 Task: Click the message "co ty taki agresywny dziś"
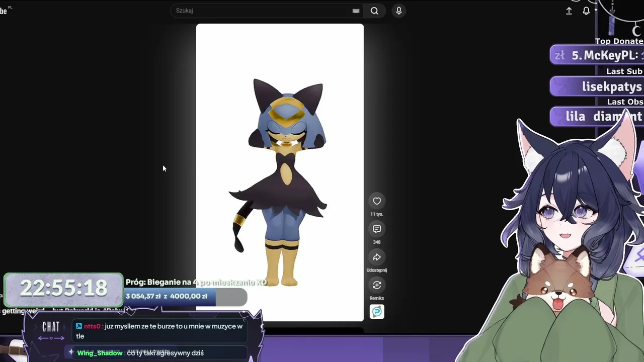pyautogui.click(x=166, y=353)
